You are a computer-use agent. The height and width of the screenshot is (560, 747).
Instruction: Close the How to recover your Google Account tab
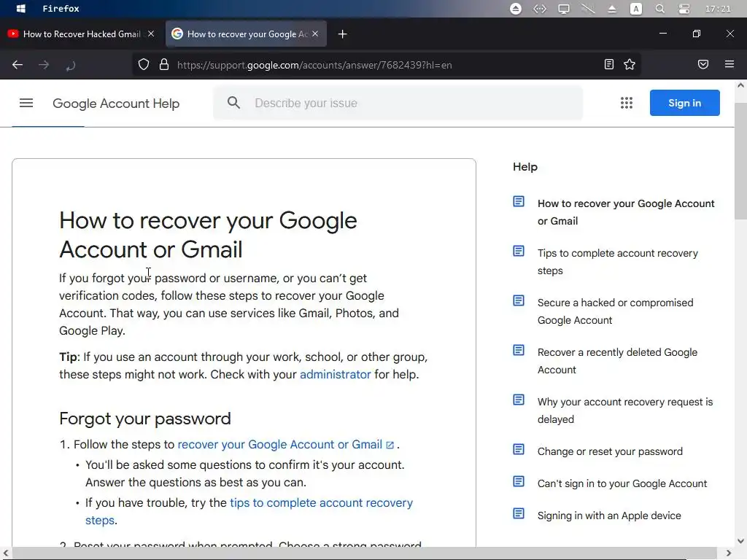pyautogui.click(x=315, y=34)
